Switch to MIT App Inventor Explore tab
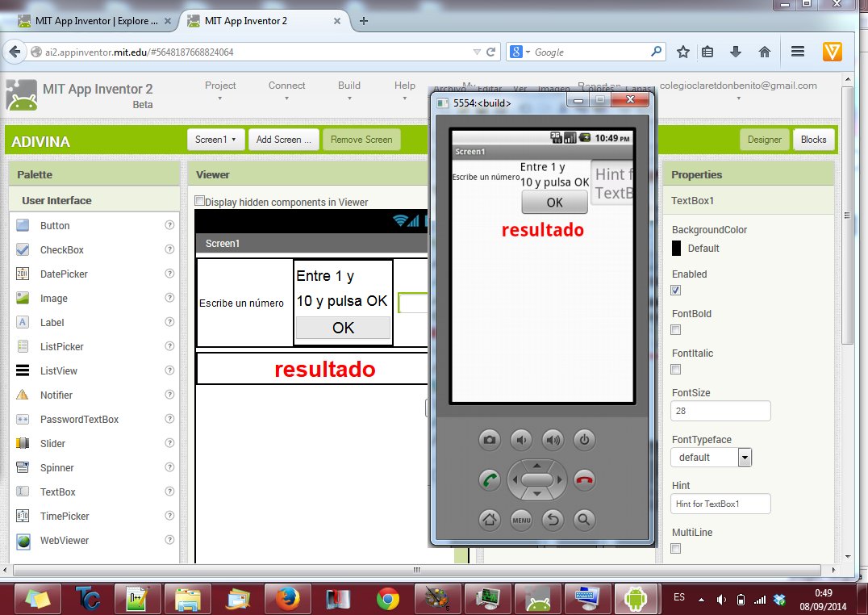 tap(96, 21)
